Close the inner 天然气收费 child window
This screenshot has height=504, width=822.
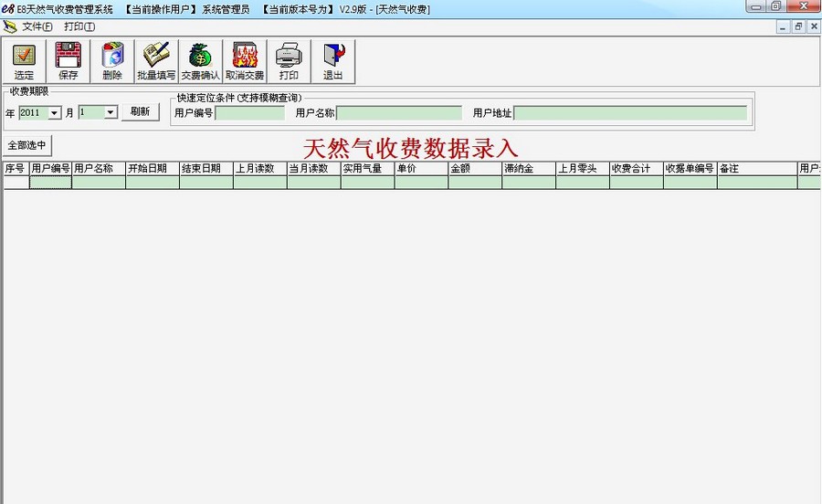click(814, 26)
